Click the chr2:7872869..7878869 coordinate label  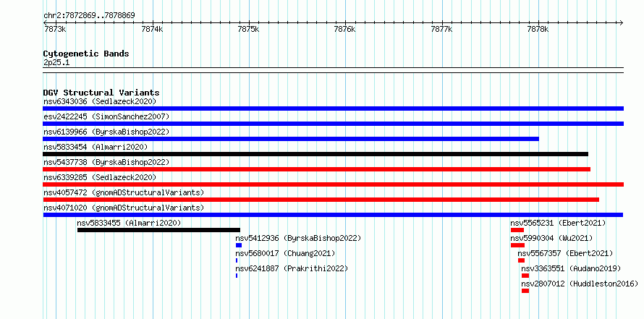(89, 15)
